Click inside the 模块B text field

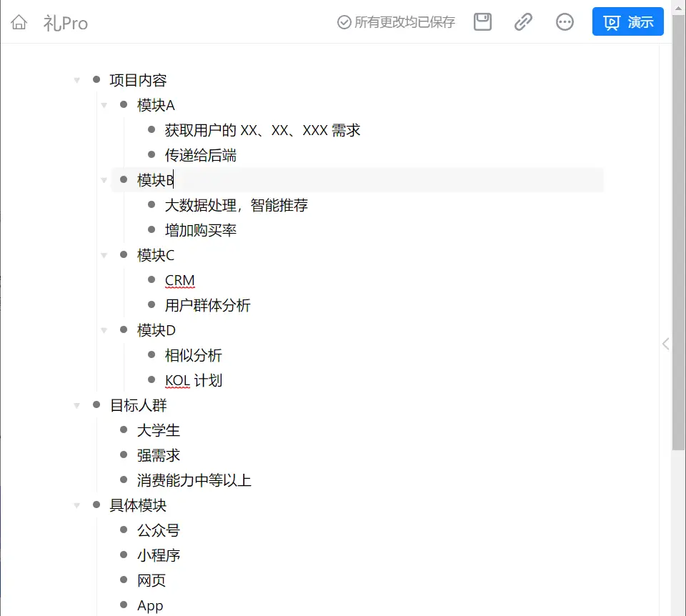click(x=156, y=180)
